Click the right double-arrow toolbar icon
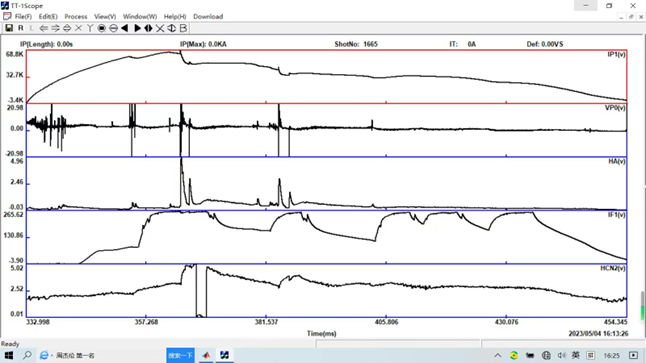646x363 pixels. pos(55,28)
